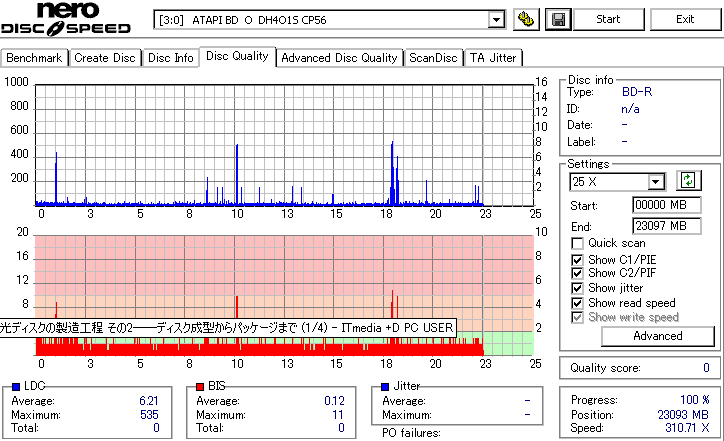
Task: Enable the Quick scan checkbox
Action: (x=577, y=243)
